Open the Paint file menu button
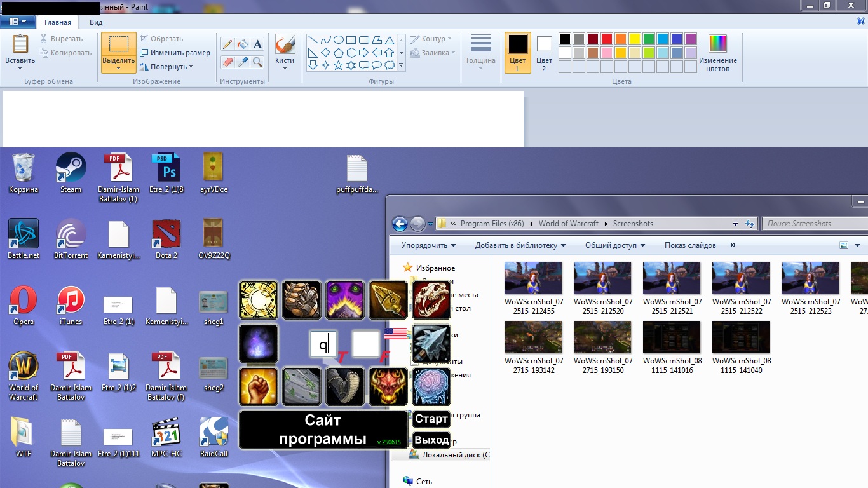Screen dimensions: 868x488 tap(18, 22)
